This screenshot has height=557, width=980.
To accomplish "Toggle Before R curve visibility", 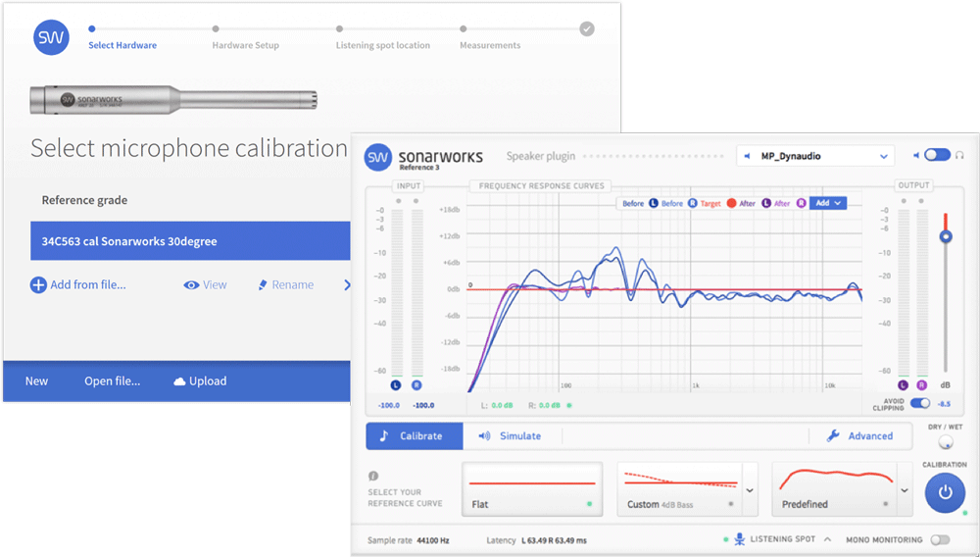I will (693, 203).
